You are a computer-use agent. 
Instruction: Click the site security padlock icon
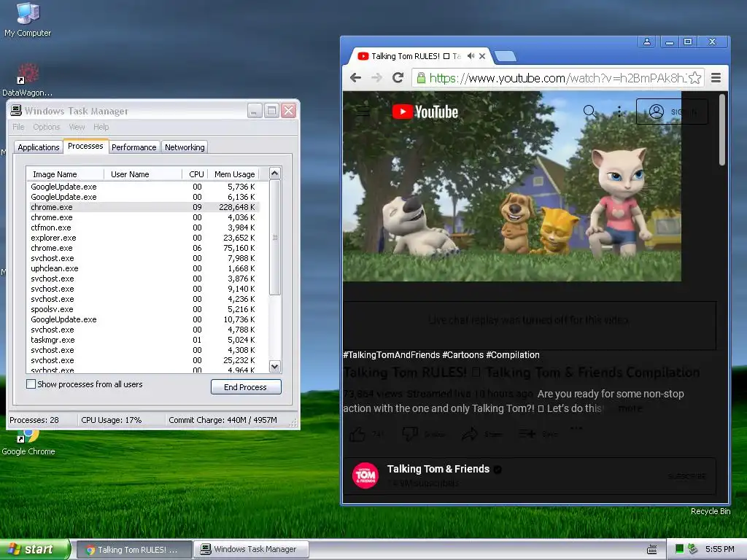pyautogui.click(x=421, y=78)
